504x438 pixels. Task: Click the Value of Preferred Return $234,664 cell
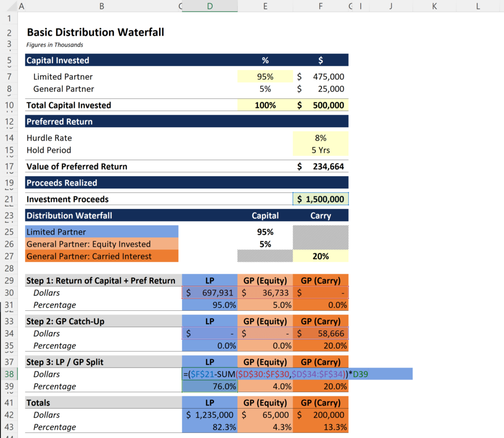(320, 166)
